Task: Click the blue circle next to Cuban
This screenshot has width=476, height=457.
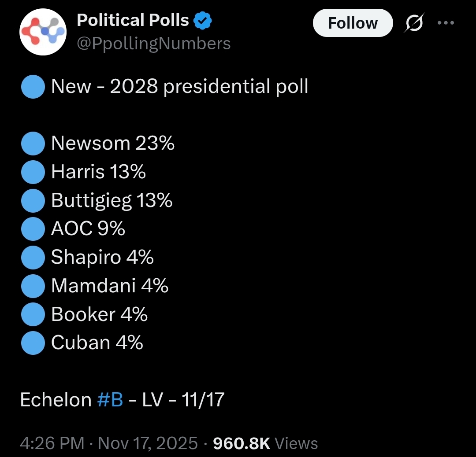Action: [33, 343]
